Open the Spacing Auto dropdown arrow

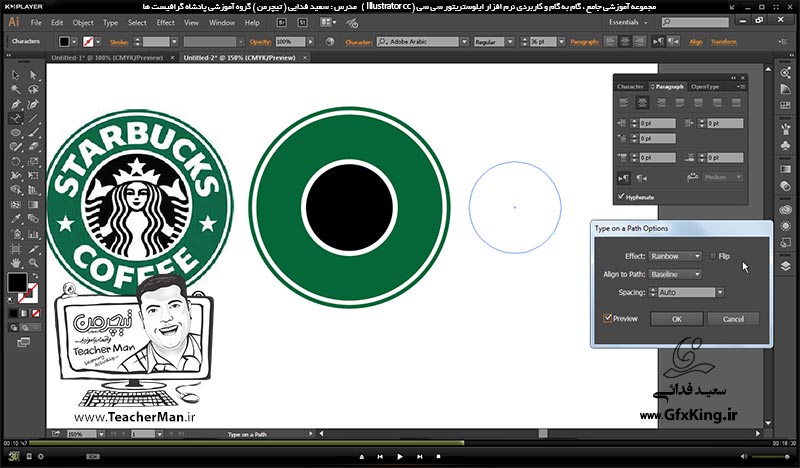pos(720,292)
